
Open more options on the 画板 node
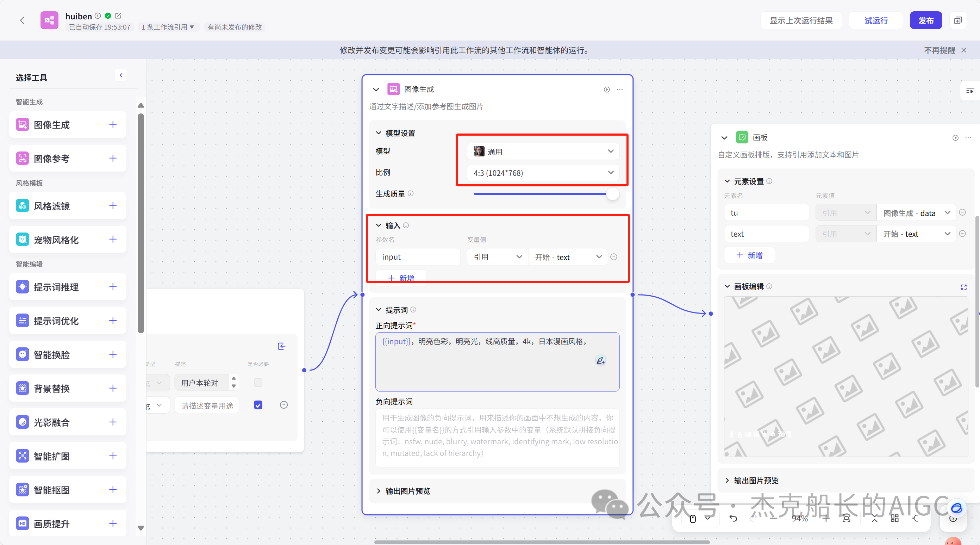tap(969, 137)
